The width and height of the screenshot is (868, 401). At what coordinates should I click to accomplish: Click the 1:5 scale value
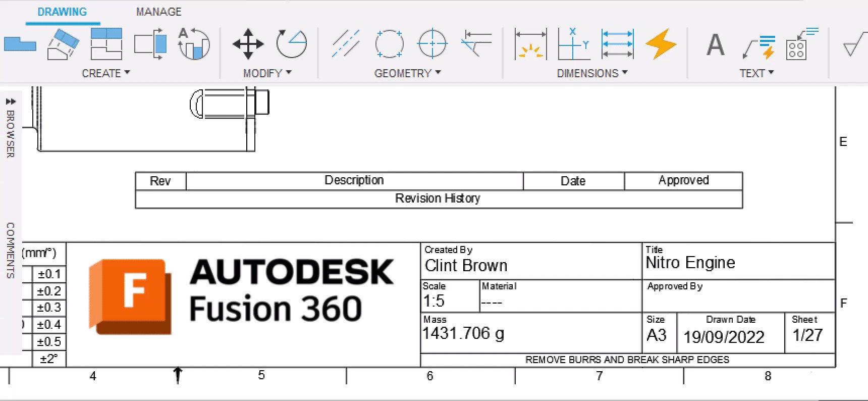pyautogui.click(x=433, y=301)
